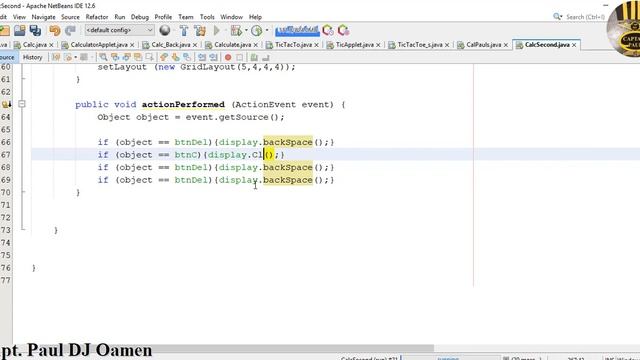Click the Redo arrow icon
This screenshot has width=640, height=360.
click(71, 30)
